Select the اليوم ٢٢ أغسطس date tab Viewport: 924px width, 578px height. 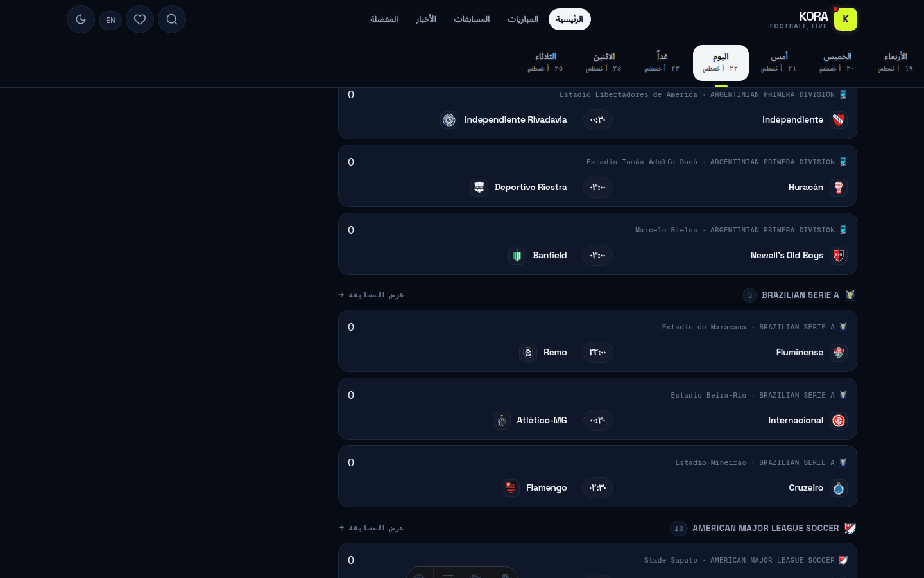click(x=721, y=62)
